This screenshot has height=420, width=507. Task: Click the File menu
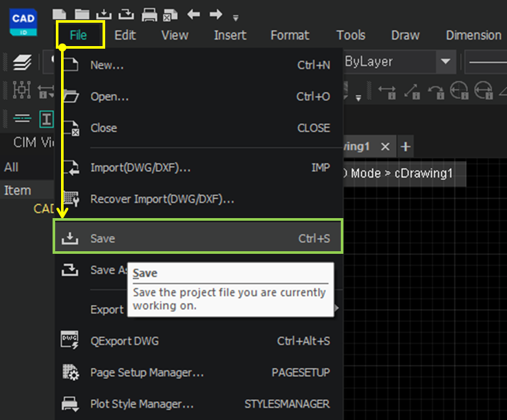tap(79, 35)
